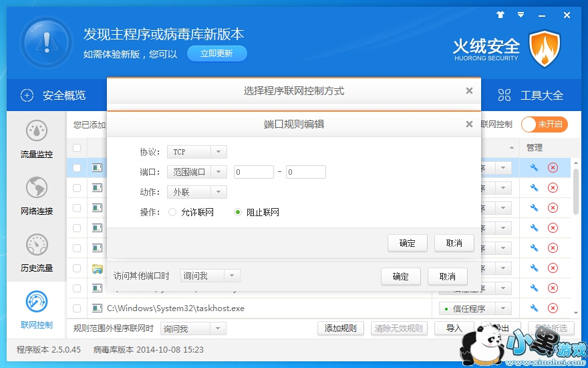Toggle the 联网控制 未开启 switch
Image resolution: width=588 pixels, height=368 pixels.
coord(545,124)
